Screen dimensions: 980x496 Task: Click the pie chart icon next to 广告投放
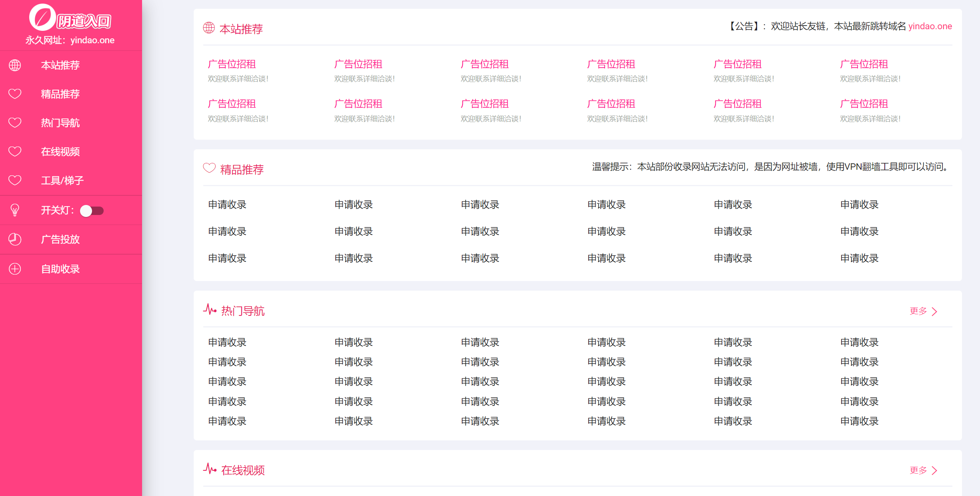[15, 239]
